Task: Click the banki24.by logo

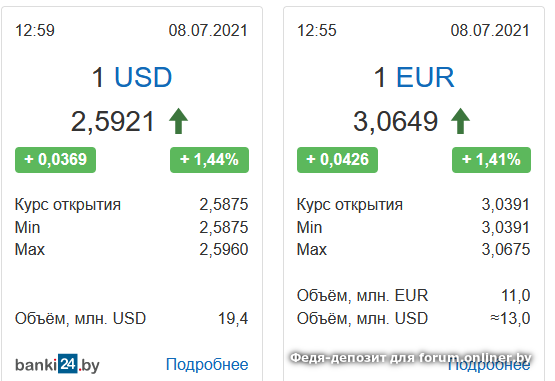Action: (57, 364)
